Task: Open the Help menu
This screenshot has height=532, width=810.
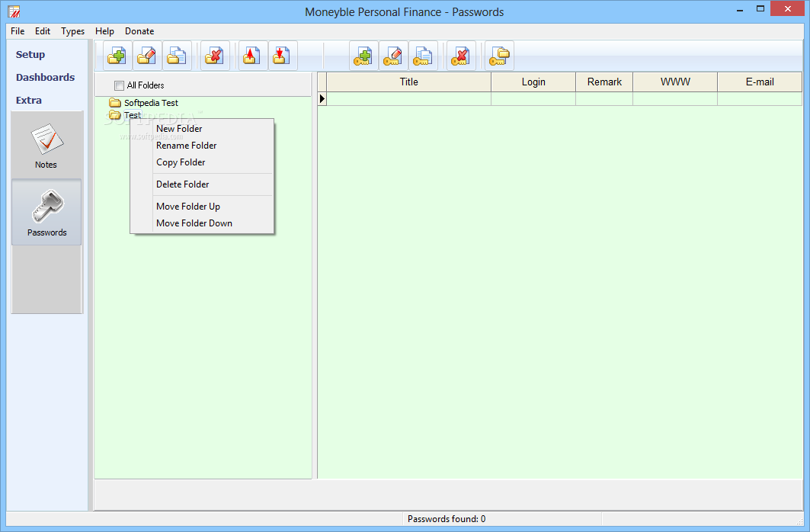Action: (x=104, y=31)
